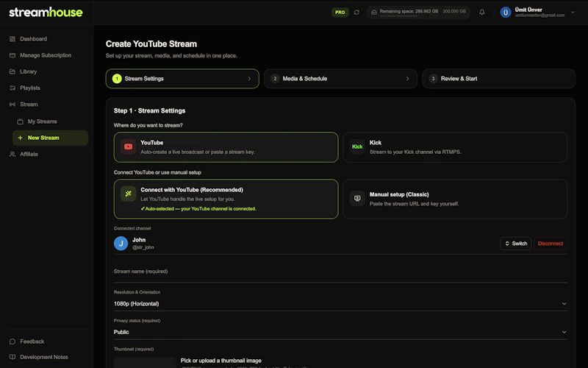588x368 pixels.
Task: Click the Ümit Ünver account name
Action: 528,10
